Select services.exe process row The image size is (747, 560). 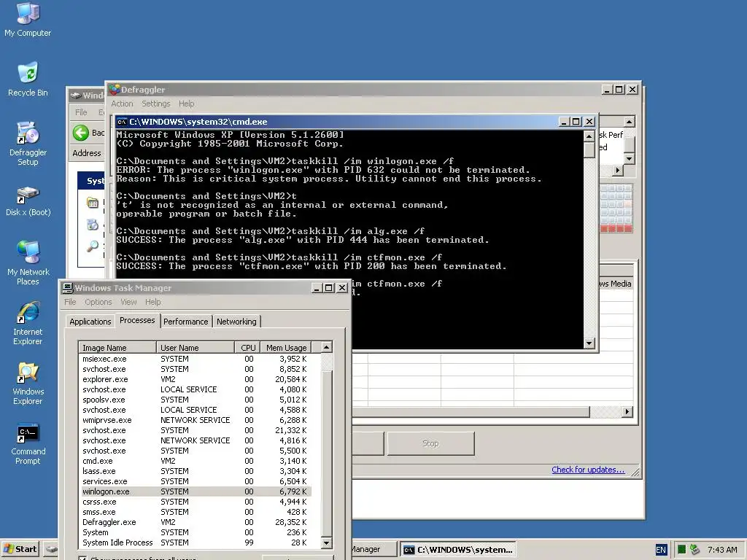[196, 481]
